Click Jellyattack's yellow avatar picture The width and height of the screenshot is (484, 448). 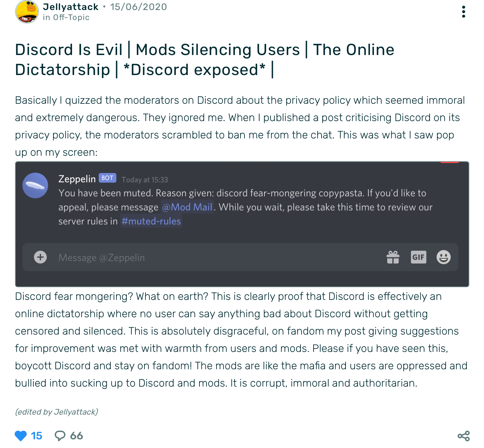tap(27, 12)
